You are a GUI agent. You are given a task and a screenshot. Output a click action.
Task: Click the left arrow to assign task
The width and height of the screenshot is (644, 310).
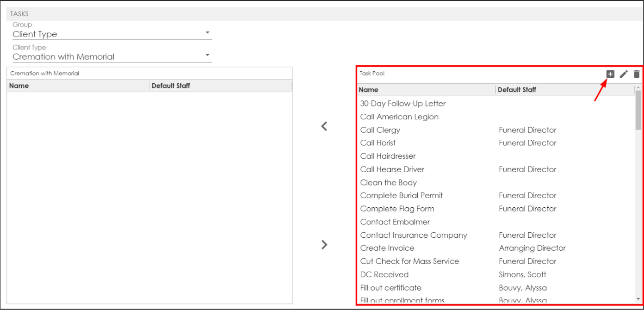(324, 126)
